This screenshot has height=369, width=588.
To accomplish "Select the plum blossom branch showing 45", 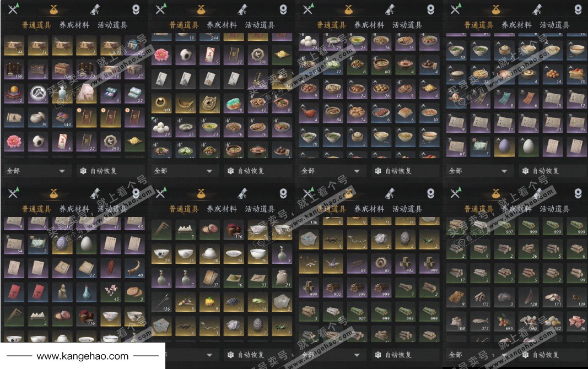I will [x=111, y=292].
